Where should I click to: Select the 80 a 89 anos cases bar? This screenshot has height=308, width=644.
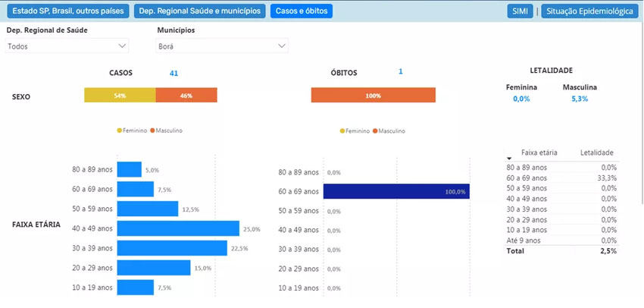pyautogui.click(x=130, y=169)
